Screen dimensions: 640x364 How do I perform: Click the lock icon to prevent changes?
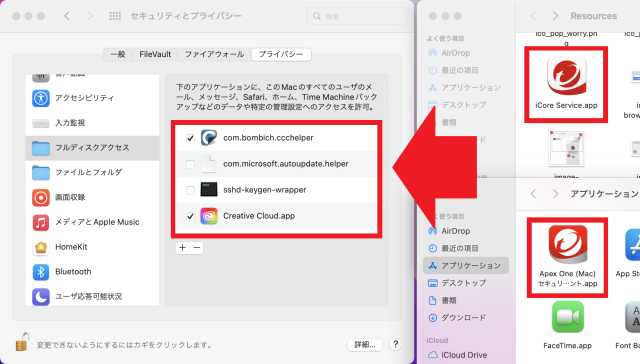[22, 342]
